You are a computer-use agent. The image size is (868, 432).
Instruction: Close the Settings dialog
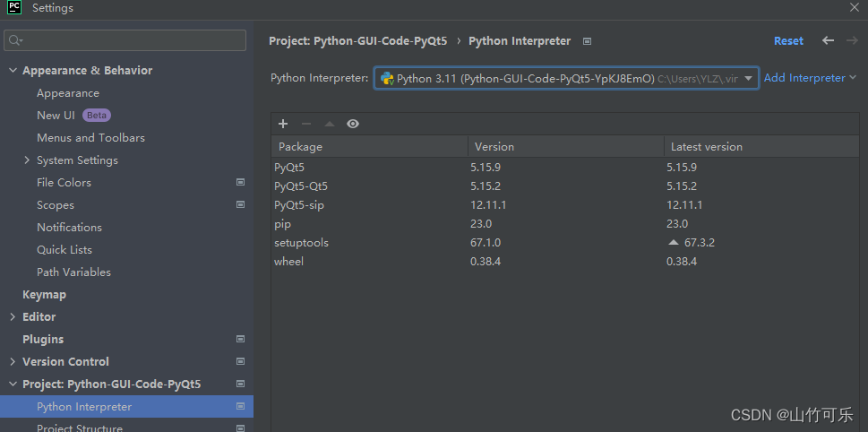pyautogui.click(x=855, y=7)
